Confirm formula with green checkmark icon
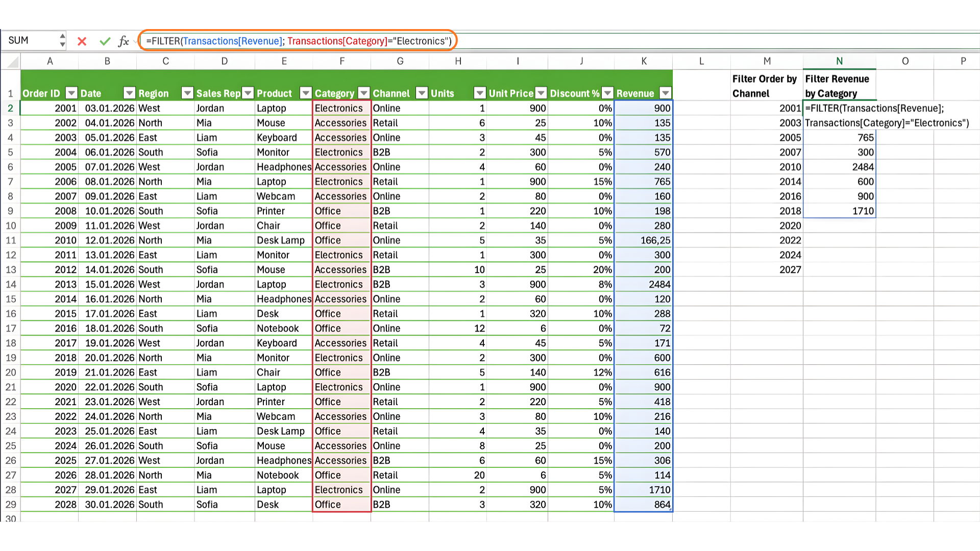The height and width of the screenshot is (551, 980). [105, 41]
